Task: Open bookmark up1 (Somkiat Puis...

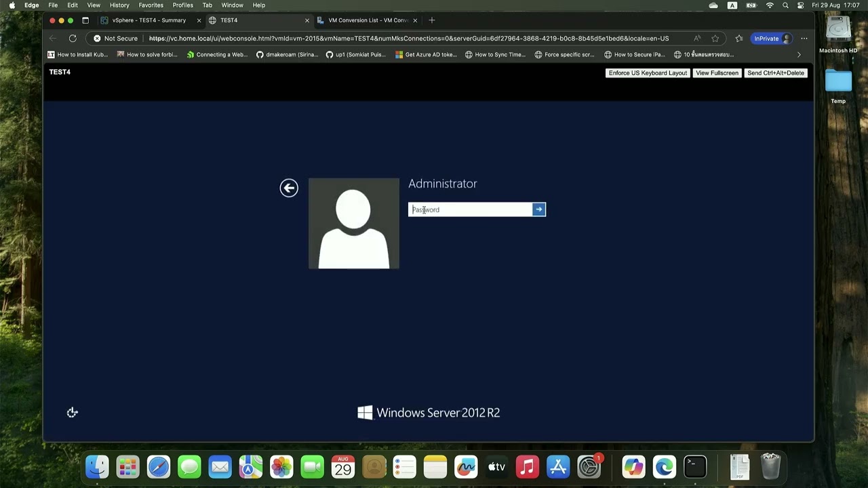Action: click(356, 55)
